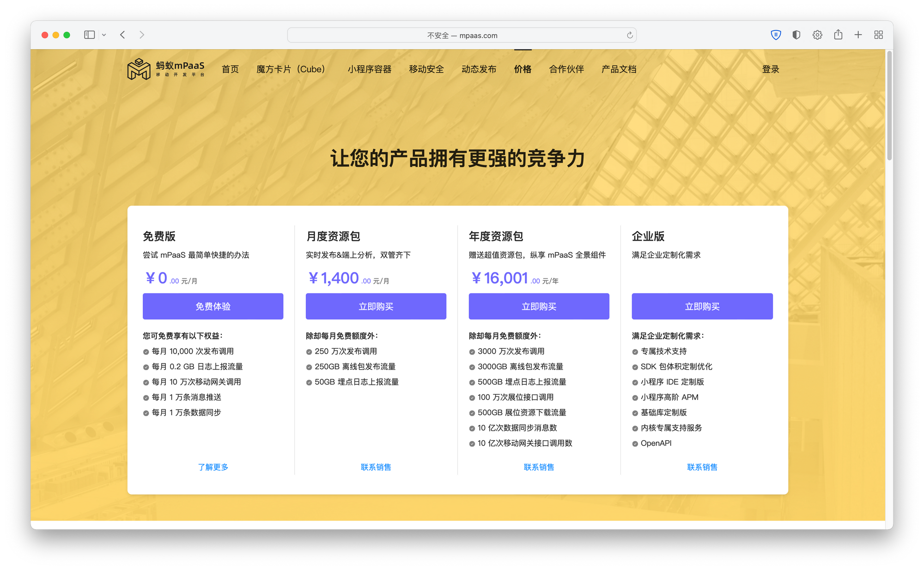Open 小程序容器 nav item
The image size is (924, 570).
370,69
